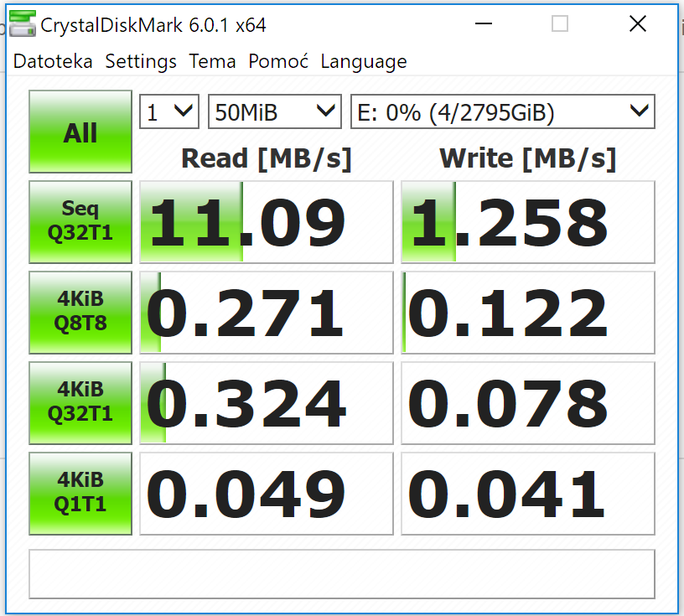Click the Read [MB/s] column header
The width and height of the screenshot is (684, 616).
click(266, 158)
